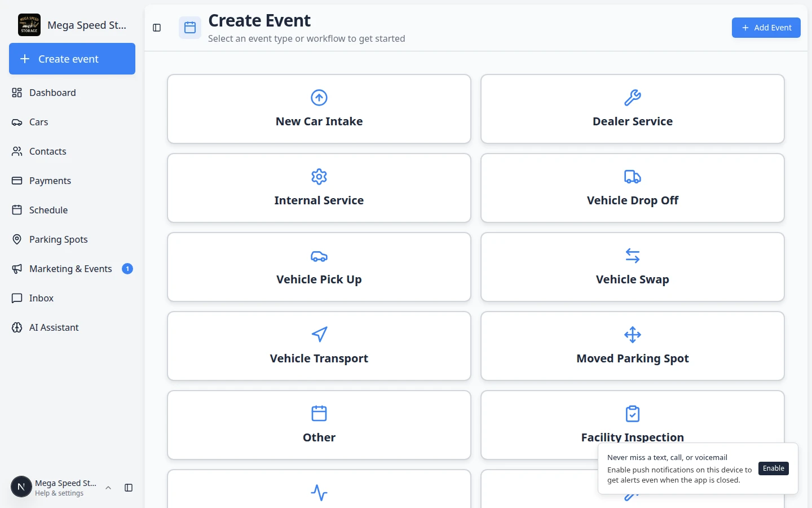The width and height of the screenshot is (812, 508).
Task: Open the Contacts page
Action: click(72, 151)
